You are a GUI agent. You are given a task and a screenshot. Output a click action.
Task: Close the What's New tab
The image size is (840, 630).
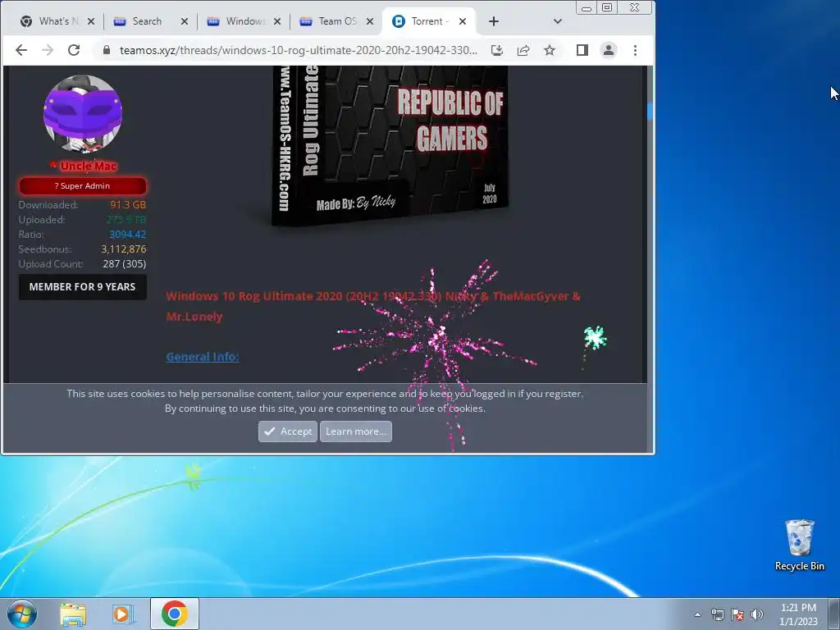tap(91, 21)
